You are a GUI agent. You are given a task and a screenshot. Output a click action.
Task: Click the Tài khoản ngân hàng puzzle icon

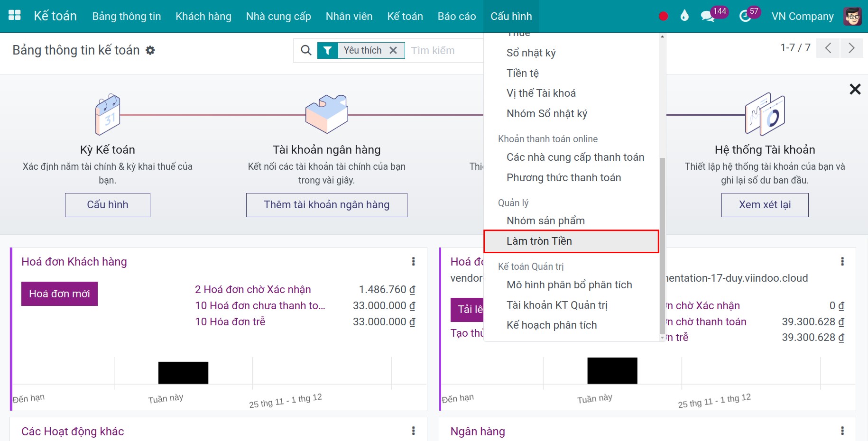326,114
